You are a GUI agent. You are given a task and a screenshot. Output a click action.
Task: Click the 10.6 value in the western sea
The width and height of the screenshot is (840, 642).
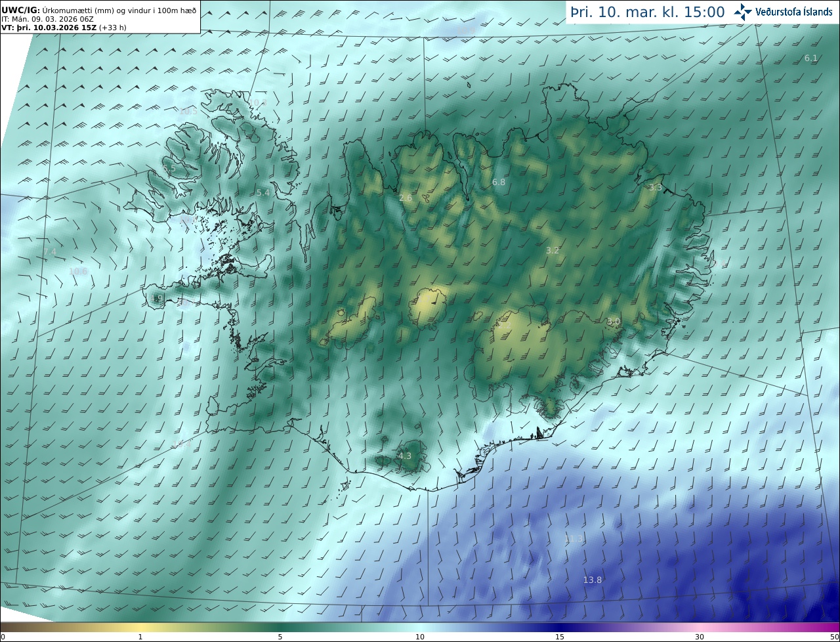coord(78,271)
